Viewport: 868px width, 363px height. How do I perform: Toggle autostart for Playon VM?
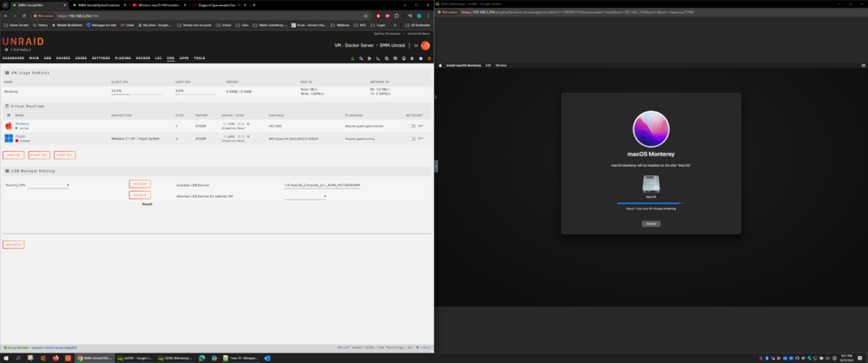411,139
